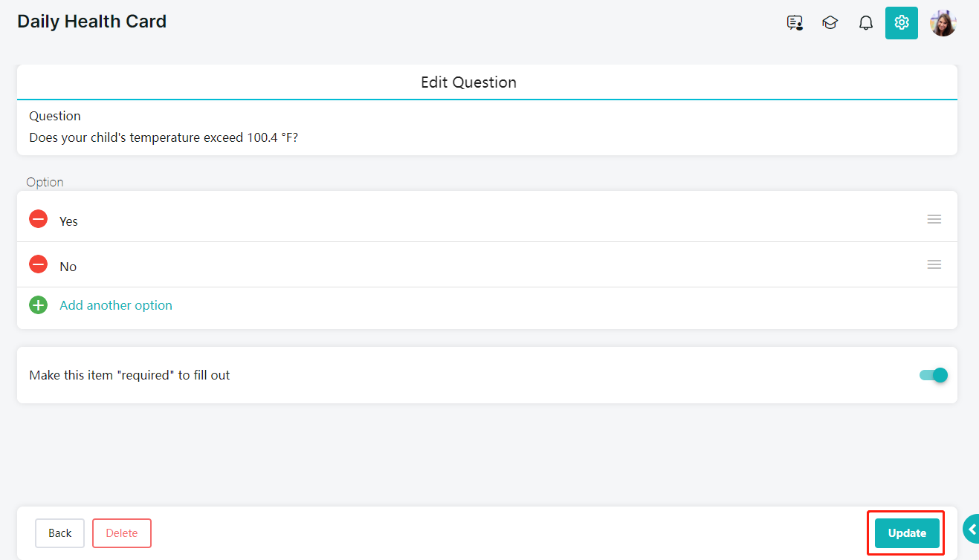Toggle the required item switch off
Image resolution: width=979 pixels, height=560 pixels.
click(934, 375)
